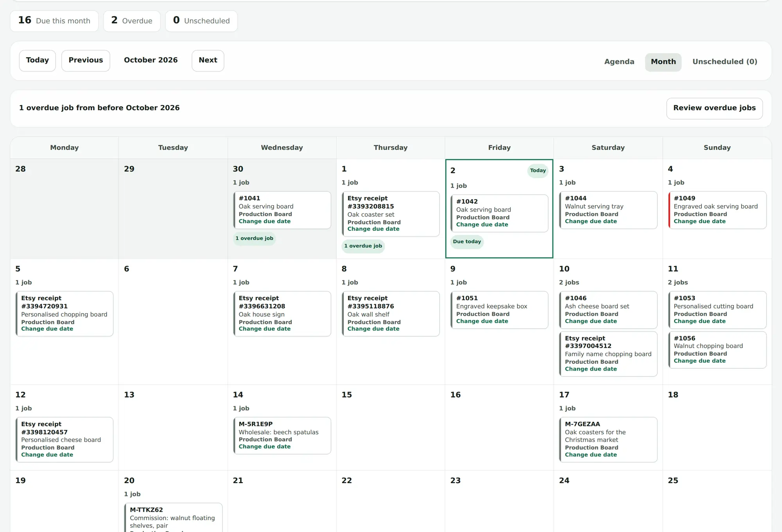
Task: Click the M-TTKZ62 commission job card
Action: click(x=173, y=518)
